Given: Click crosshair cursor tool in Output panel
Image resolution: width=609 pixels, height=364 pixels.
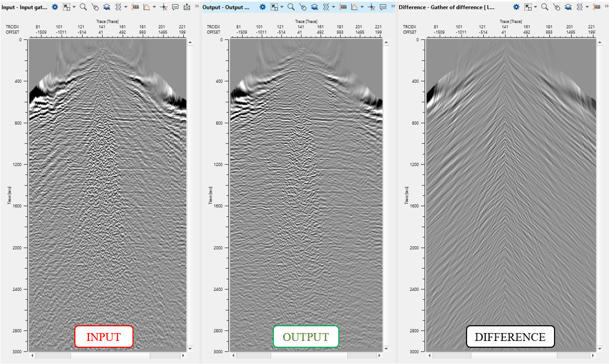Looking at the screenshot, I should tap(371, 7).
